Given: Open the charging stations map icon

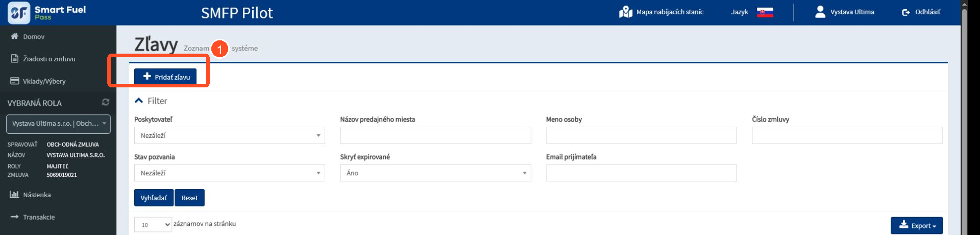Looking at the screenshot, I should coord(625,12).
